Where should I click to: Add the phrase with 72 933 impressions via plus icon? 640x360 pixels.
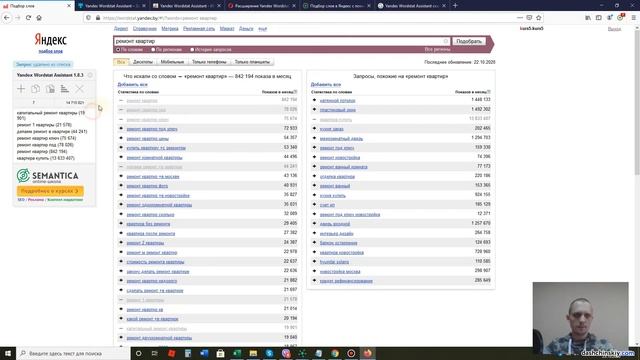point(121,129)
